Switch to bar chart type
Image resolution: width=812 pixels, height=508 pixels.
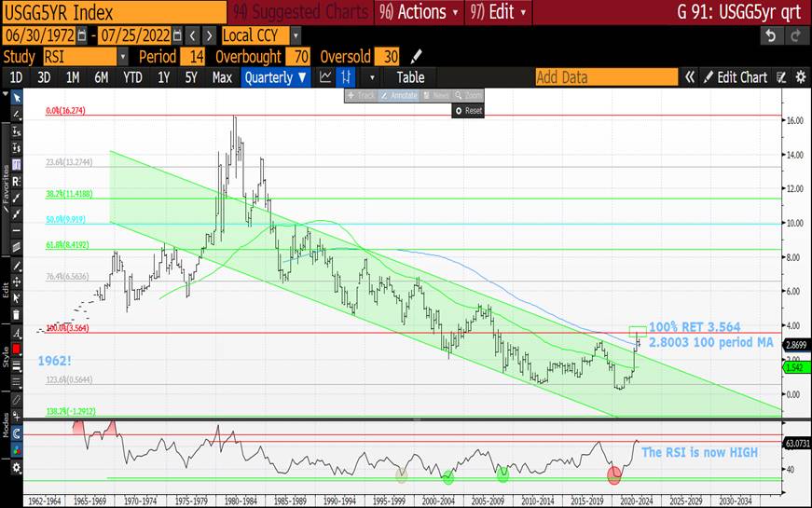tap(346, 77)
